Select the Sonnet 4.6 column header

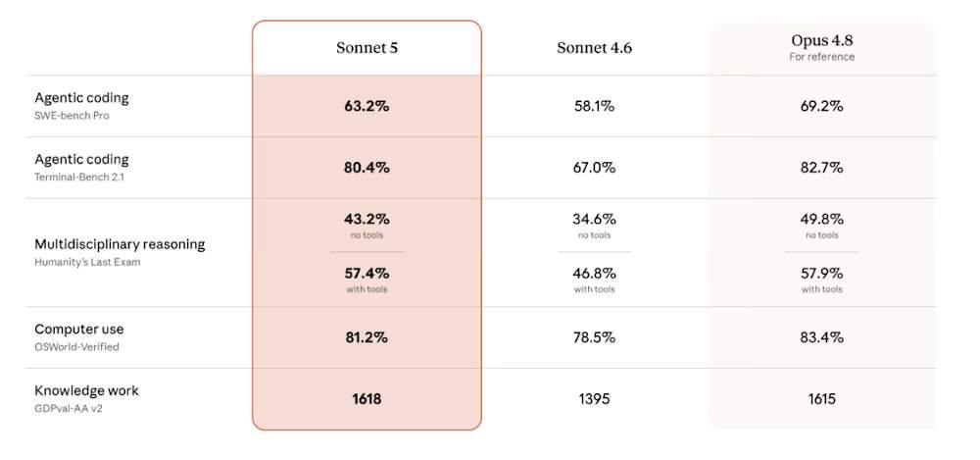coord(595,47)
